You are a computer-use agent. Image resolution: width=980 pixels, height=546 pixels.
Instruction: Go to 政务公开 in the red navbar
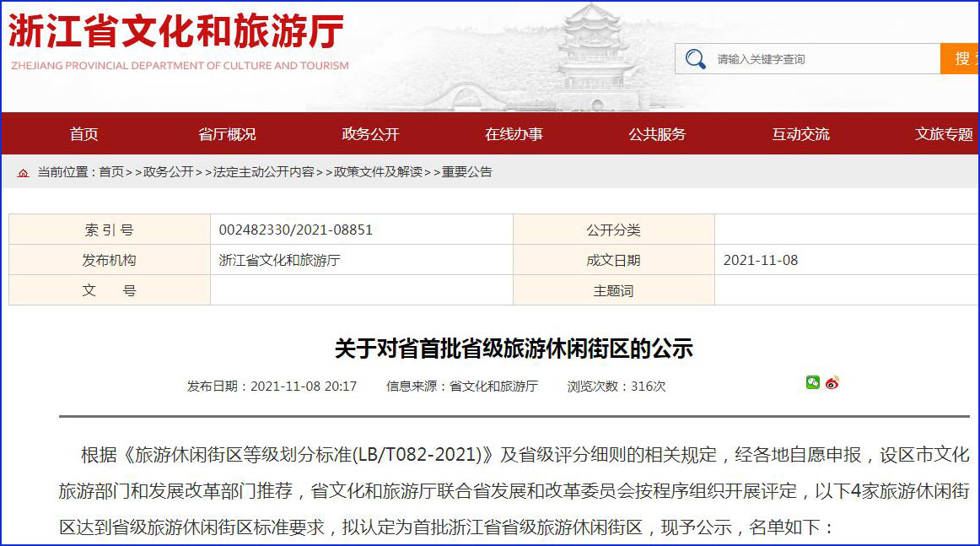[370, 134]
